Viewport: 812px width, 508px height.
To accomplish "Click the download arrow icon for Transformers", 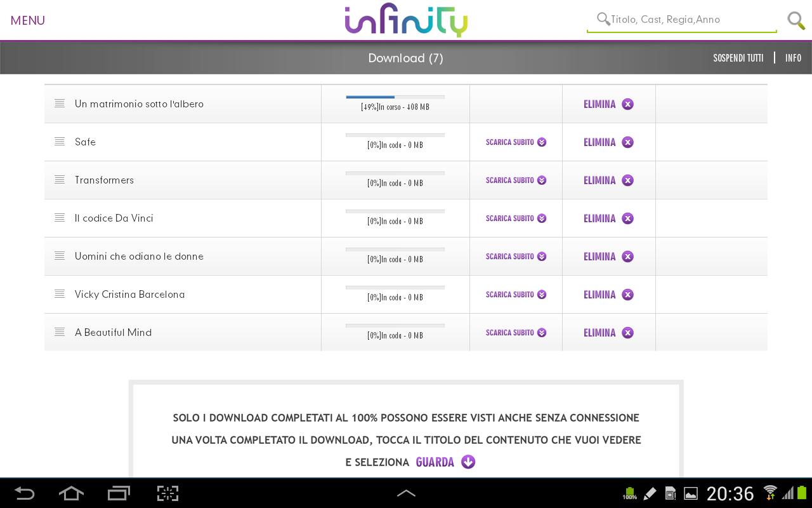I will click(x=542, y=180).
